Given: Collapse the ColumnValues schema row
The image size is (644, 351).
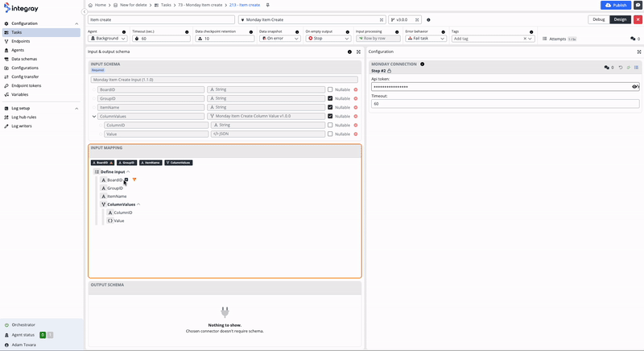Looking at the screenshot, I should click(x=94, y=117).
